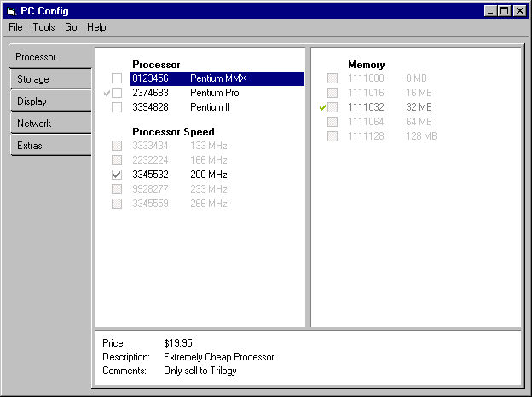
Task: Switch to the Processor tab
Action: 51,56
